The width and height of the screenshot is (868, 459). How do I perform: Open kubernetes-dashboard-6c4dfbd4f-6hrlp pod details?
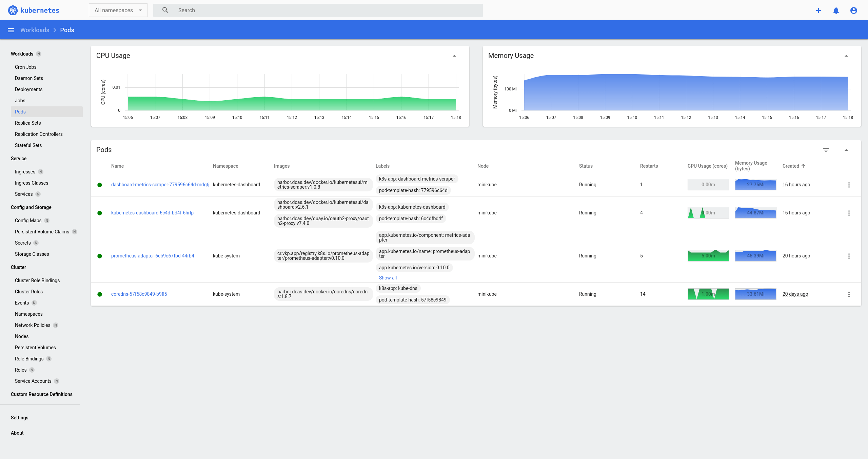(152, 213)
